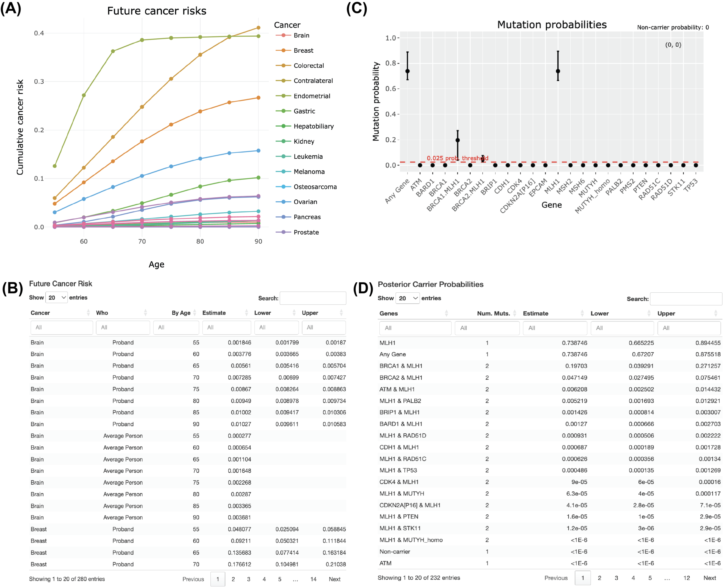Screen dimensions: 728x587
Task: Click the Num. Muts. filter field
Action: [x=487, y=328]
